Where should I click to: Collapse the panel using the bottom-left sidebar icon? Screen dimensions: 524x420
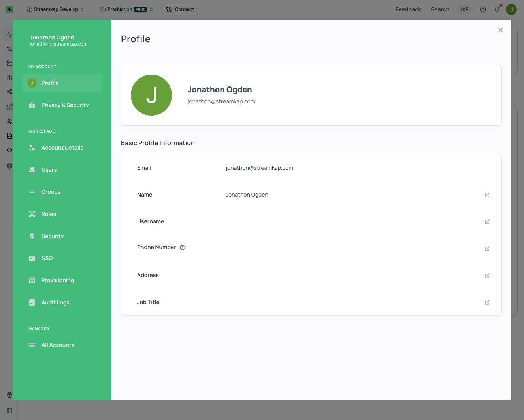[x=9, y=410]
